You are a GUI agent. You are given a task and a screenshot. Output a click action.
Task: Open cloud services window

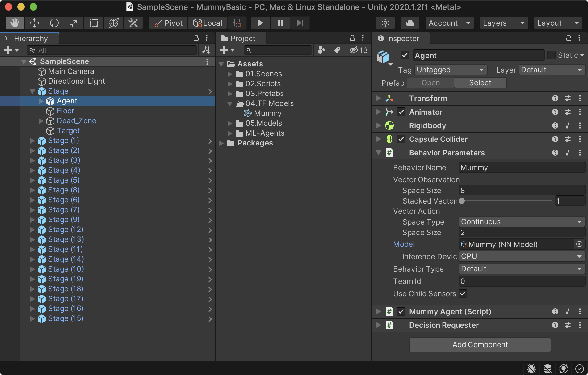click(x=410, y=23)
